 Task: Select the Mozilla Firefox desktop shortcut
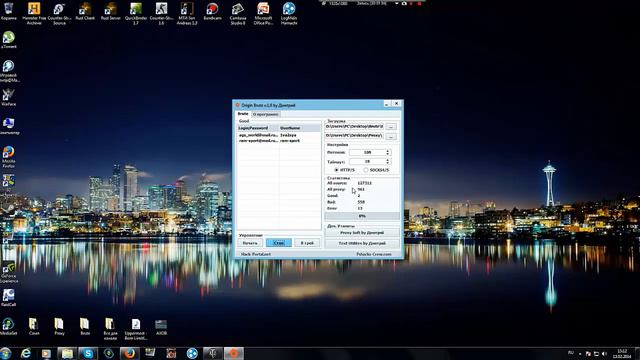(9, 157)
